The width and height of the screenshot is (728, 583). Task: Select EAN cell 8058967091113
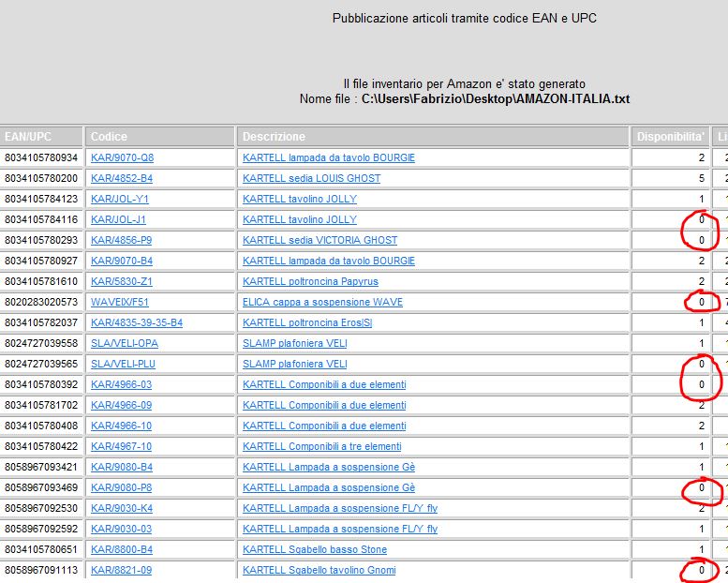pos(41,570)
